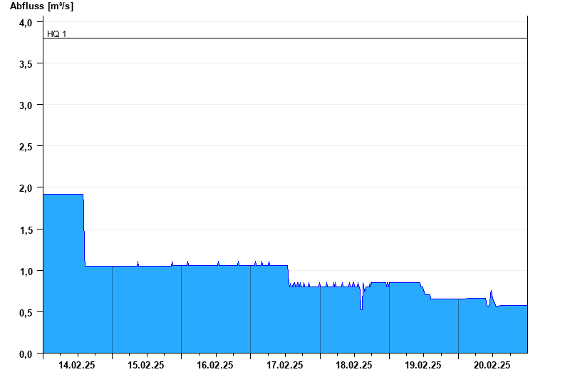Viewport: 570px width, 392px height.
Task: Select the 20.02.25 date label
Action: coord(492,365)
